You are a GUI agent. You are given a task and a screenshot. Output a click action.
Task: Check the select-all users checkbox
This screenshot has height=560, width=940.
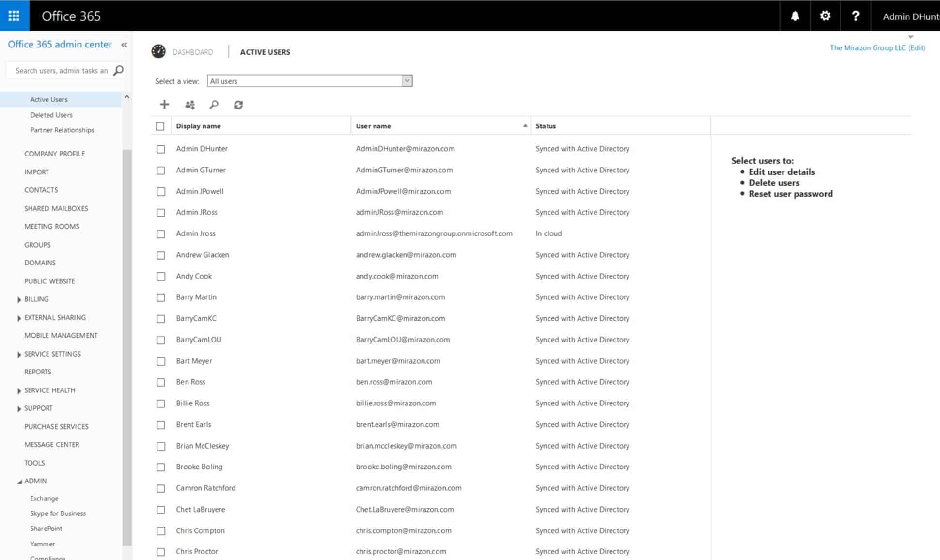[160, 125]
